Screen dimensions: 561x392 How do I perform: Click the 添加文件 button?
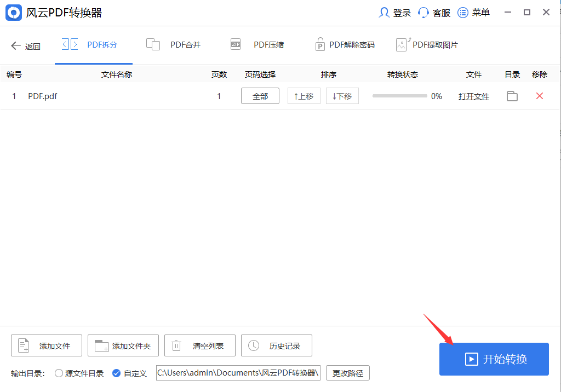pyautogui.click(x=47, y=345)
